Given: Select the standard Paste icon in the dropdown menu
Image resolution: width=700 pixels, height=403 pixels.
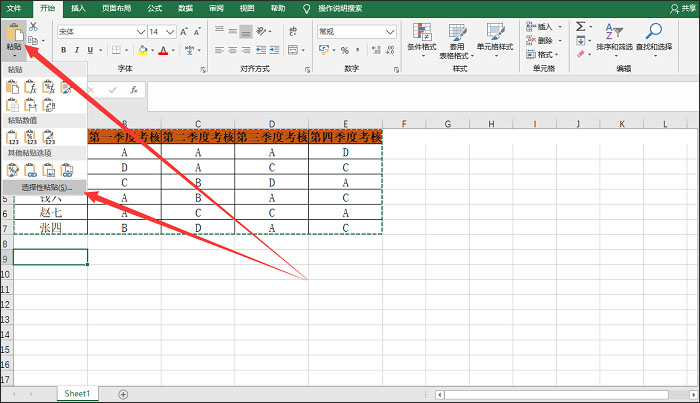Looking at the screenshot, I should coord(12,87).
